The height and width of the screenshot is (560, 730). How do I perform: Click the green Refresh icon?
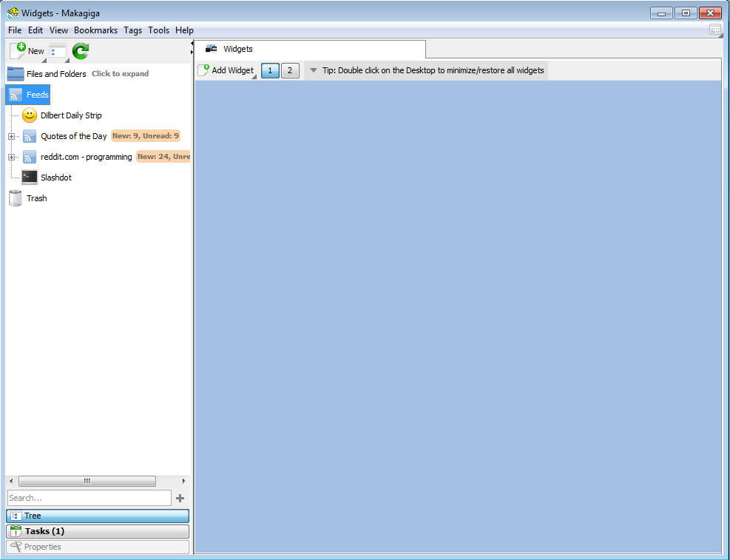coord(81,51)
